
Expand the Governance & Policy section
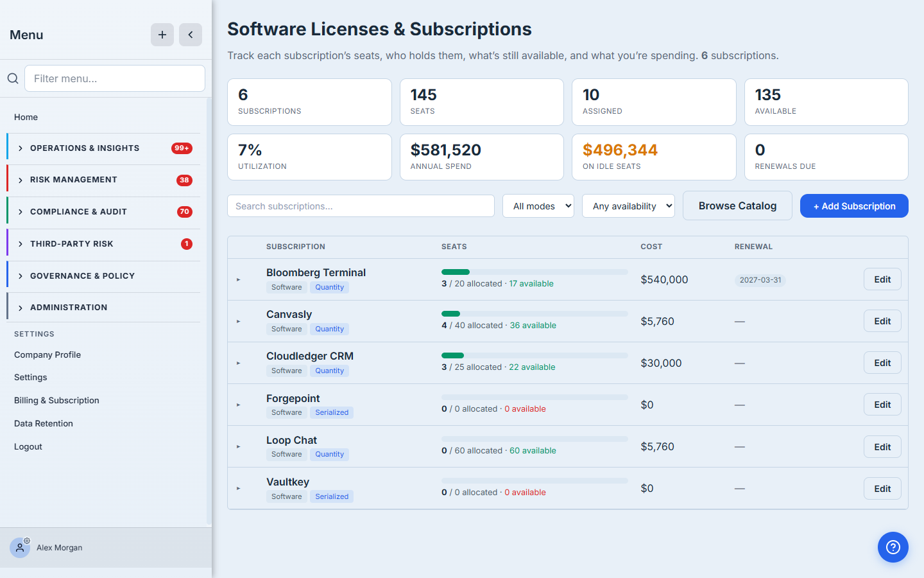pos(103,276)
